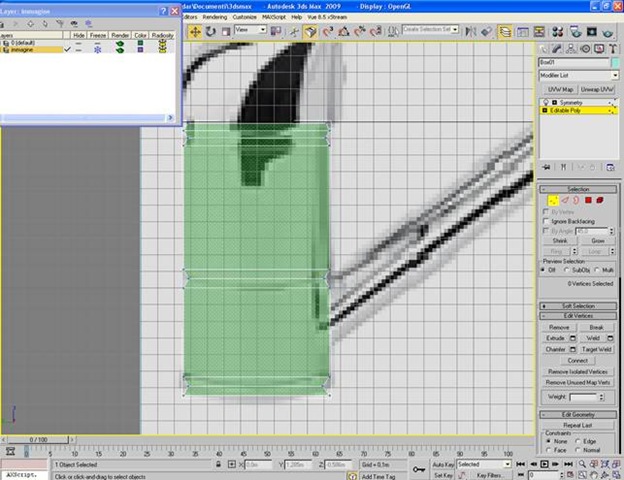Click the Target Weld button
Image resolution: width=624 pixels, height=480 pixels.
(x=593, y=349)
